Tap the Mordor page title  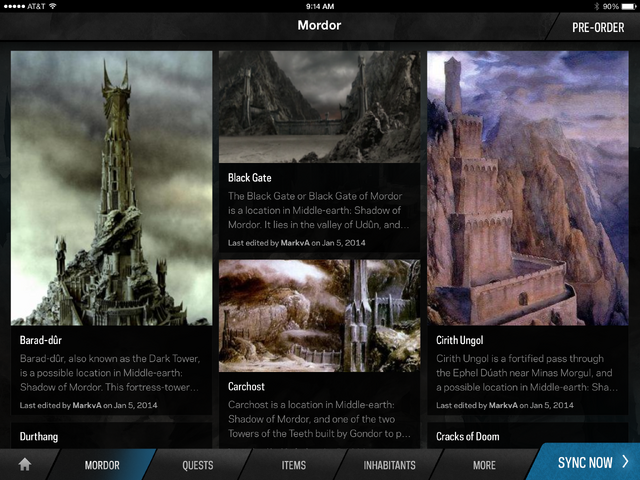319,25
